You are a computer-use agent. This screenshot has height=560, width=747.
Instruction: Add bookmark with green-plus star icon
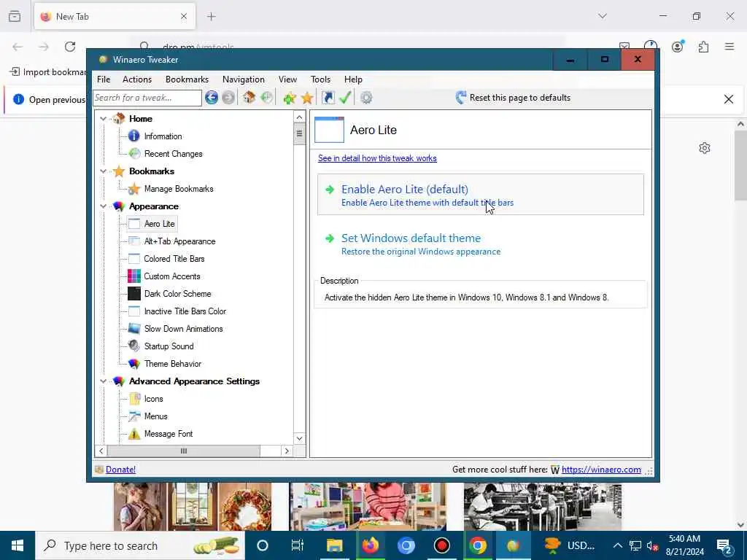(x=289, y=98)
